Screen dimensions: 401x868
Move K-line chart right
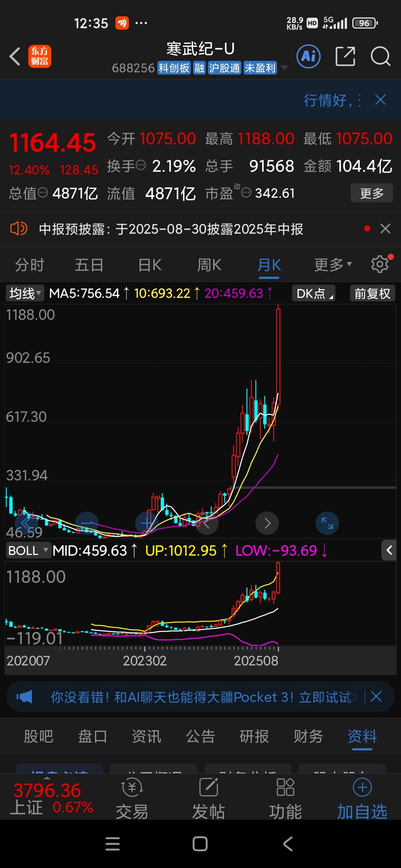267,523
